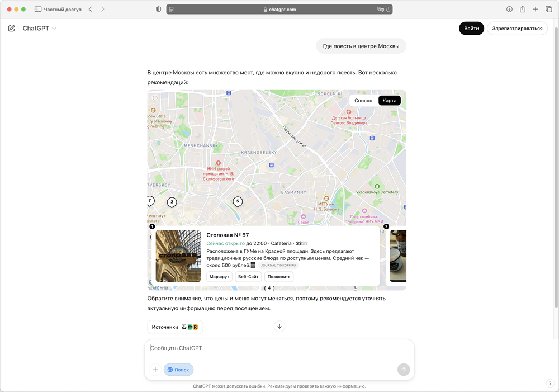
Task: Click the second place card thumbnail
Action: click(398, 256)
